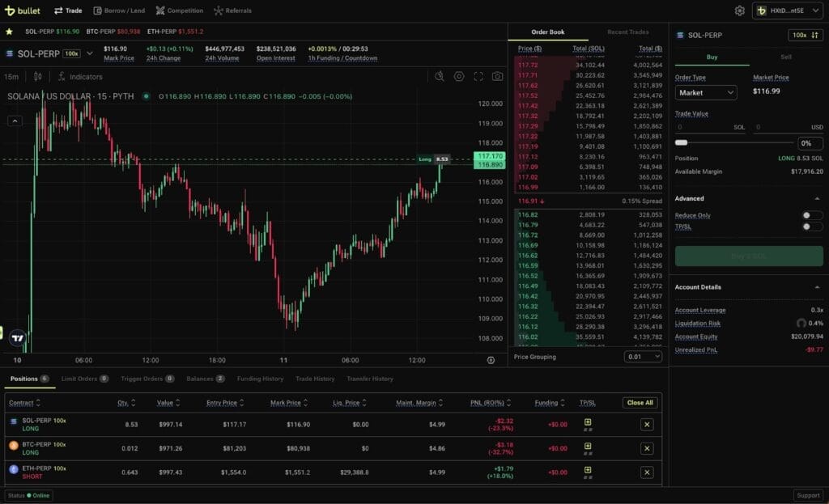829x504 pixels.
Task: Open the Order Type Market dropdown
Action: tap(706, 92)
